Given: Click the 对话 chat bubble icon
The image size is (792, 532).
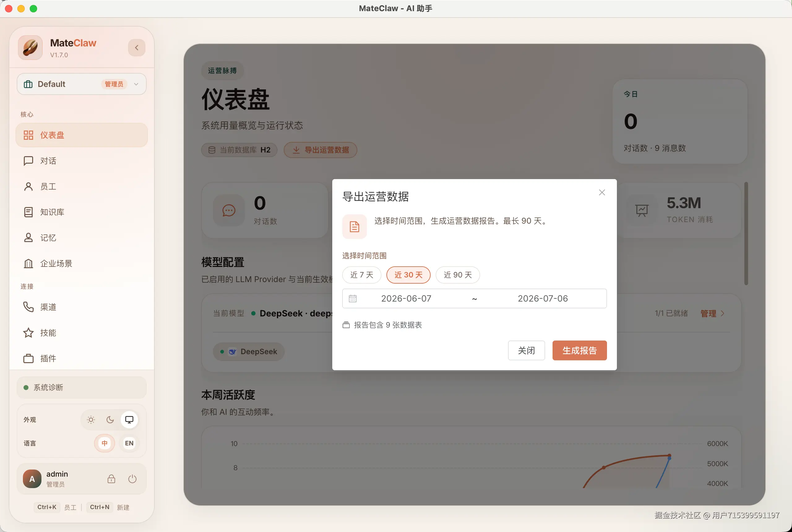Looking at the screenshot, I should click(x=28, y=161).
